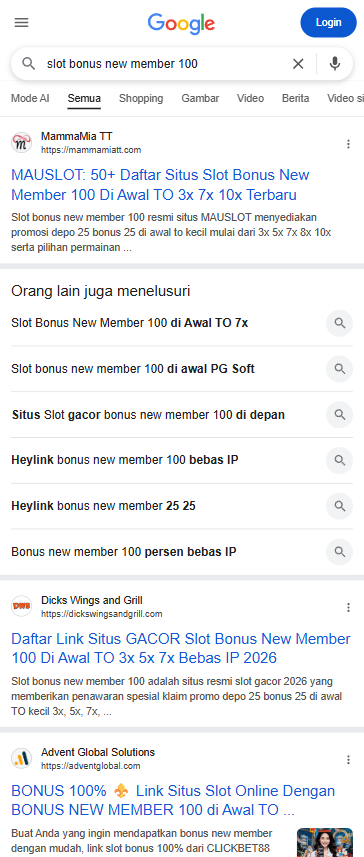This screenshot has height=857, width=364.
Task: Start voice search with the microphone icon
Action: (335, 64)
